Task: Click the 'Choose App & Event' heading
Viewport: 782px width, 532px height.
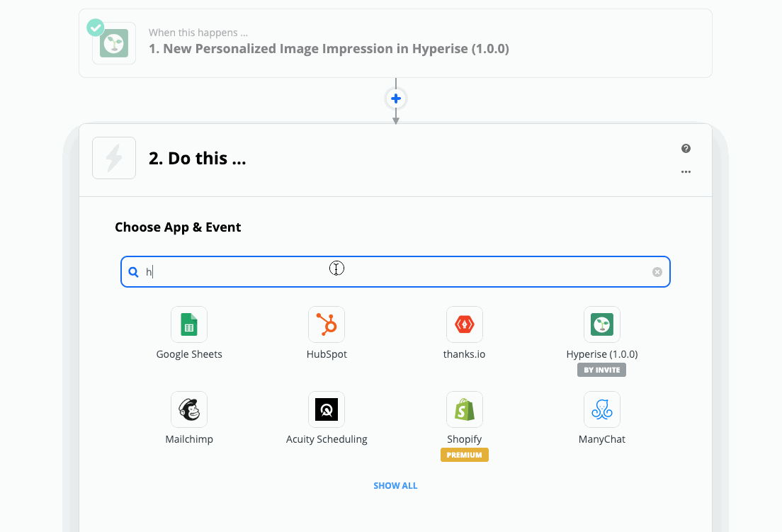Action: [178, 227]
